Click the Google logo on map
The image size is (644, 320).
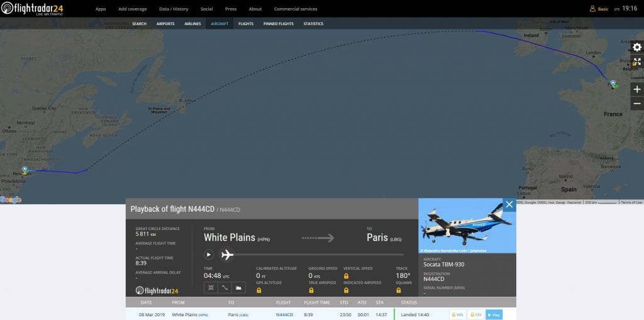click(x=11, y=200)
